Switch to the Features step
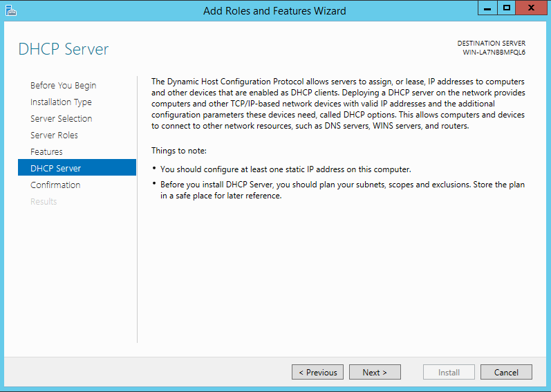Screen dimensions: 551x392 pos(46,151)
